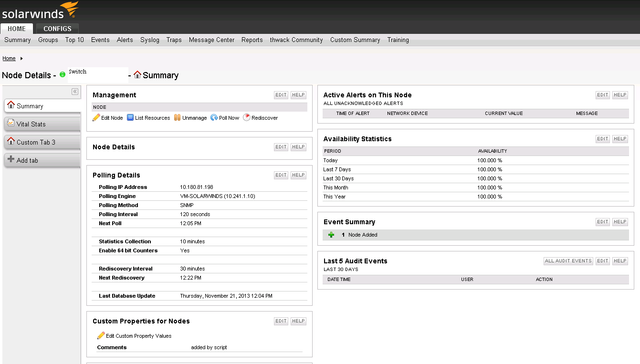Open the Summary menu item
The image size is (640, 364).
pyautogui.click(x=18, y=40)
